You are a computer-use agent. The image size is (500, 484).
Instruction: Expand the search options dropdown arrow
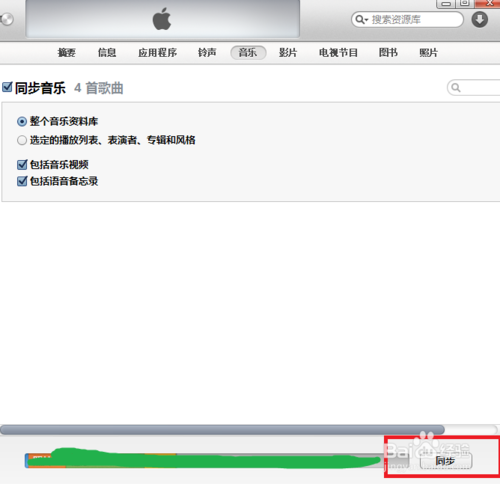[x=366, y=20]
